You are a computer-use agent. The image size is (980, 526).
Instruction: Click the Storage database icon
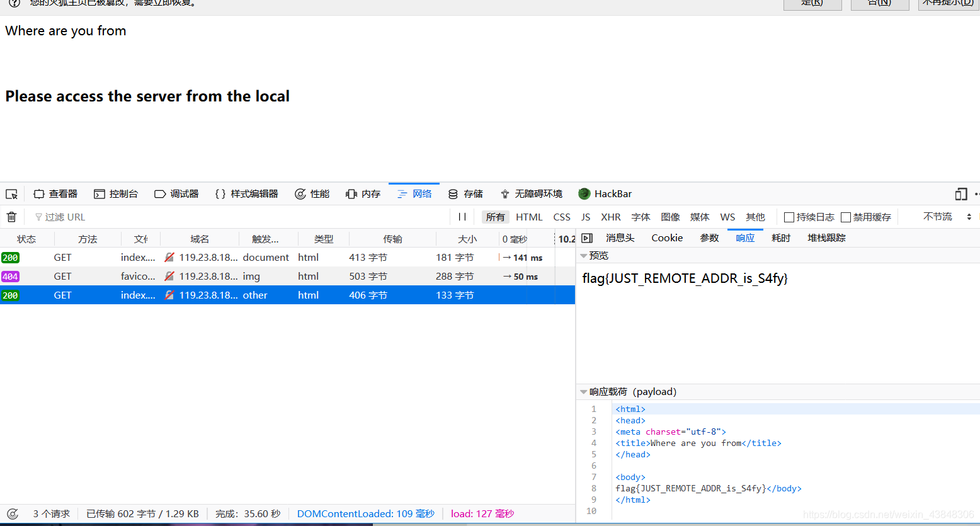tap(453, 194)
